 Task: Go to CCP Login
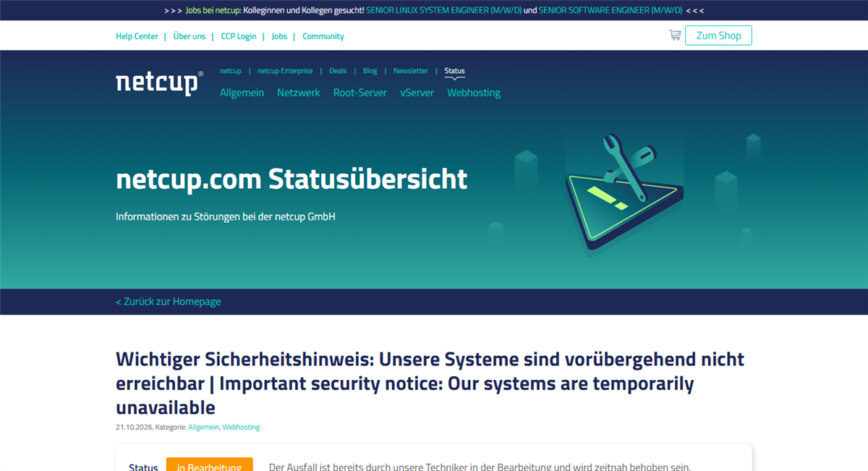tap(239, 36)
